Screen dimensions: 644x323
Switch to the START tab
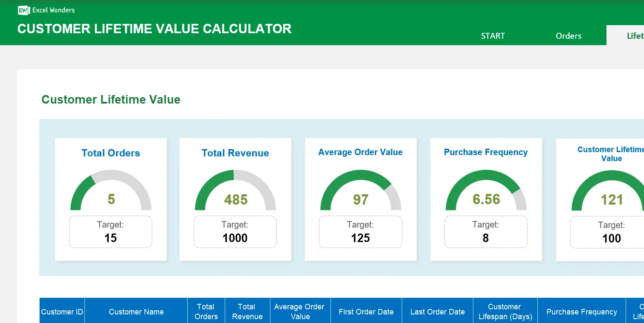(493, 36)
